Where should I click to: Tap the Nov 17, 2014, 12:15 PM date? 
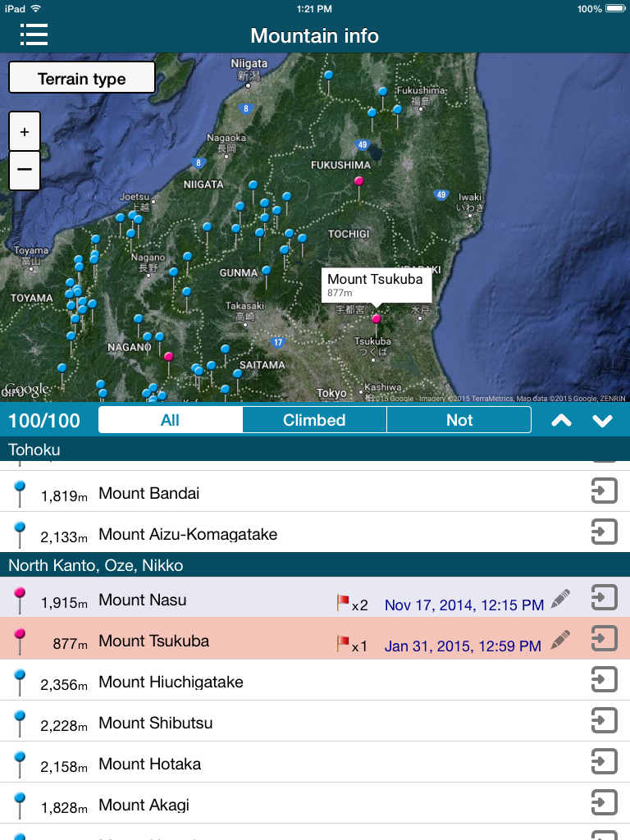coord(464,605)
